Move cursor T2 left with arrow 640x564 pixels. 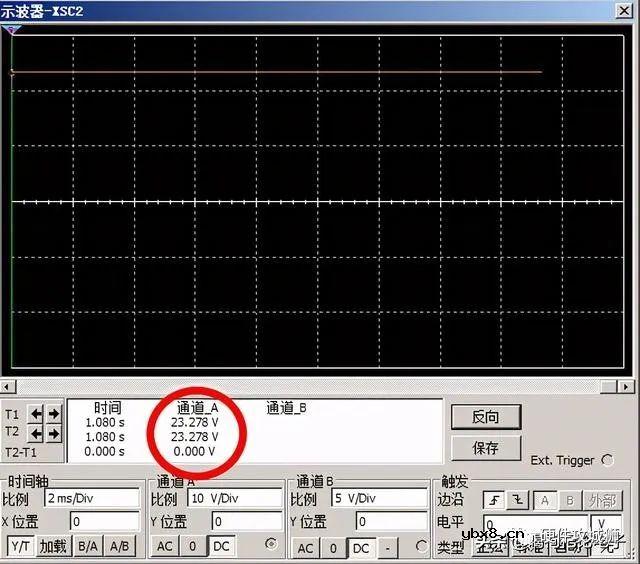(x=36, y=433)
